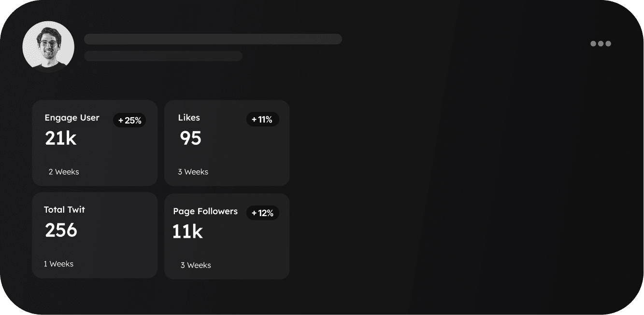Viewport: 644px width, 315px height.
Task: Click the 11k page followers value
Action: coord(187,232)
